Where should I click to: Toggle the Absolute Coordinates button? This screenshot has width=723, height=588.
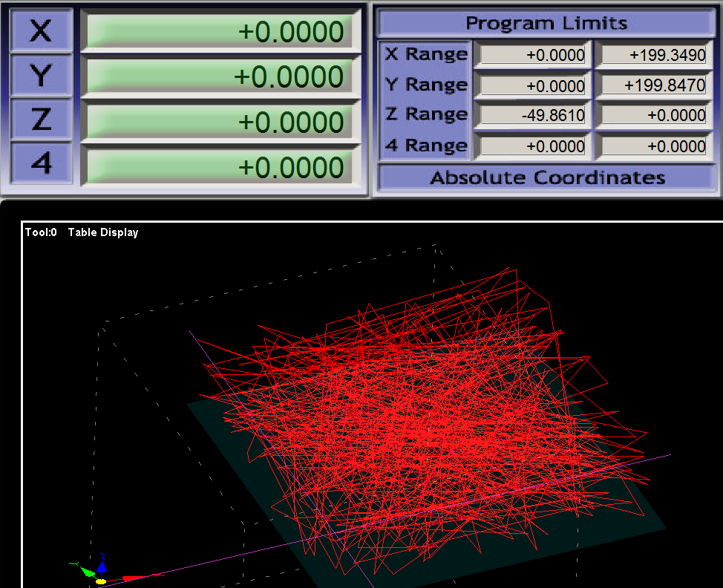click(x=546, y=177)
